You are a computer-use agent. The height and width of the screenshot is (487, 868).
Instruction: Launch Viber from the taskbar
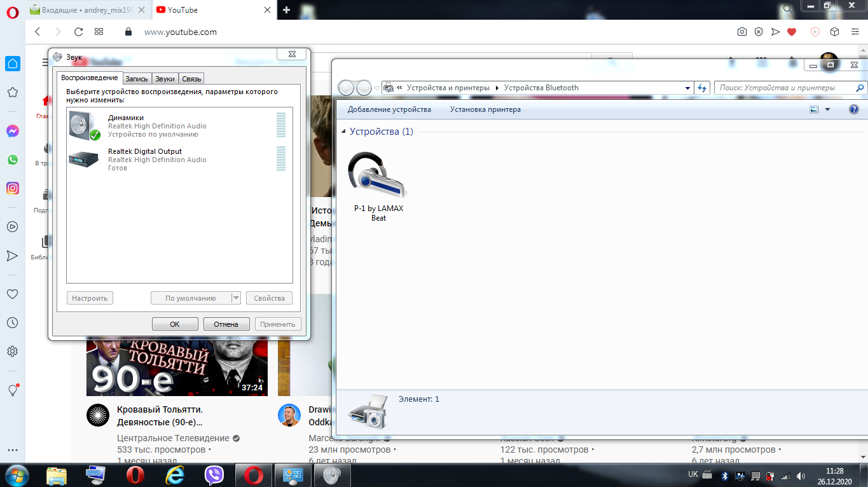(214, 475)
